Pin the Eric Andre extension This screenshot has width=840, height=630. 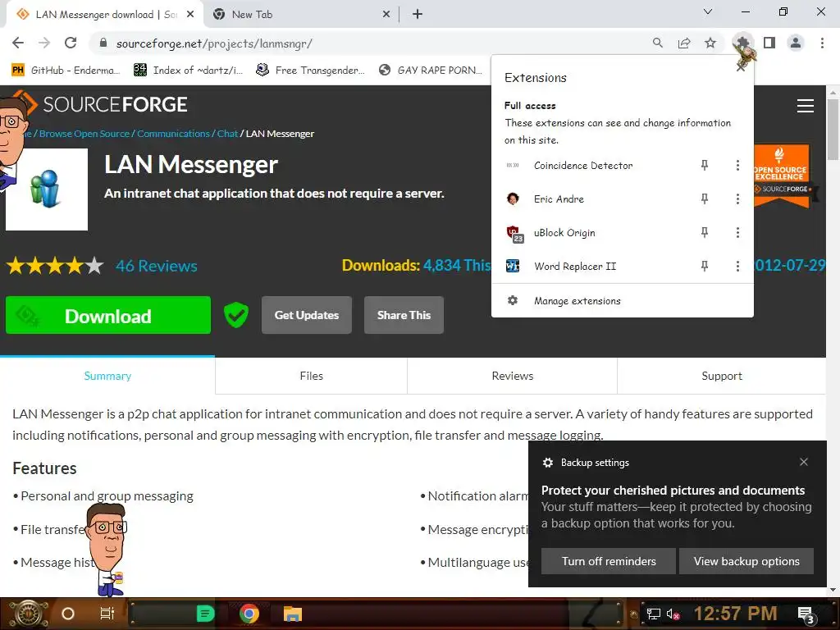click(705, 199)
